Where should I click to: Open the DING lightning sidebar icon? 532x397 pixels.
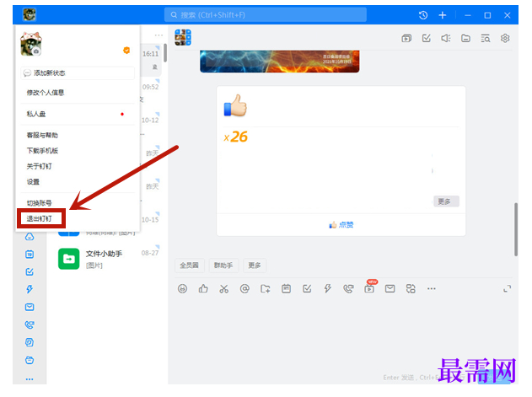tap(30, 289)
